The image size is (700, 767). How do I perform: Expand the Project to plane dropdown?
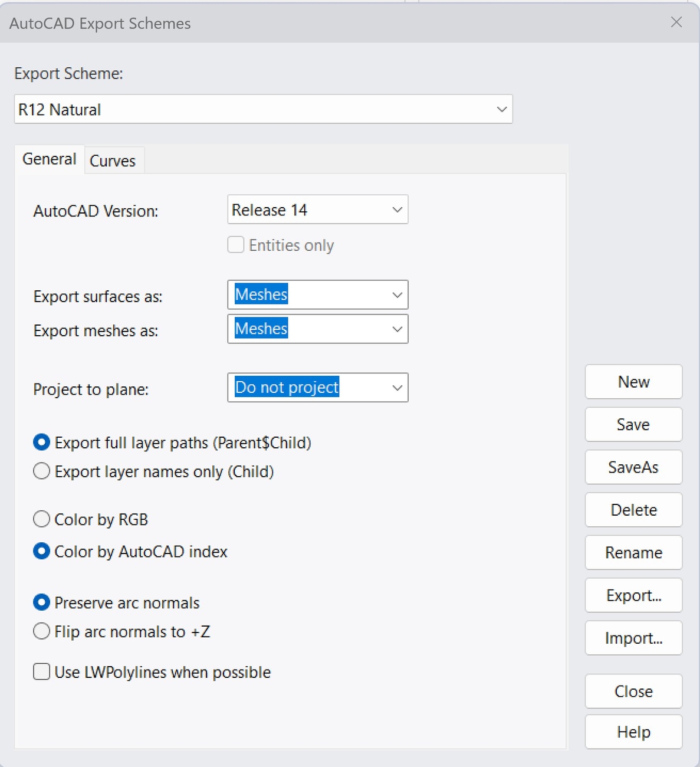tap(317, 387)
